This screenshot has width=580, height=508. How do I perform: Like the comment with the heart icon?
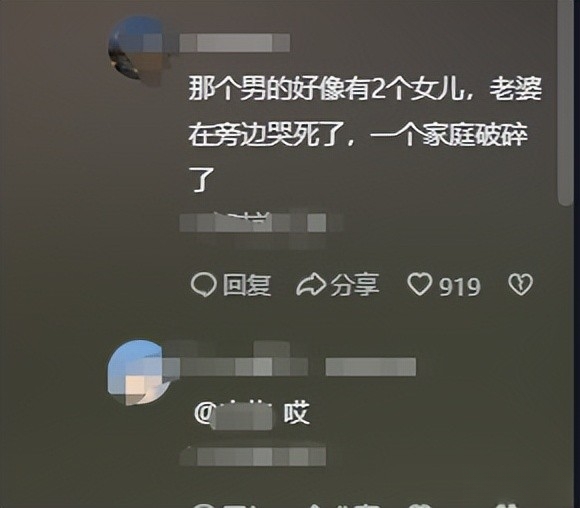click(x=419, y=284)
